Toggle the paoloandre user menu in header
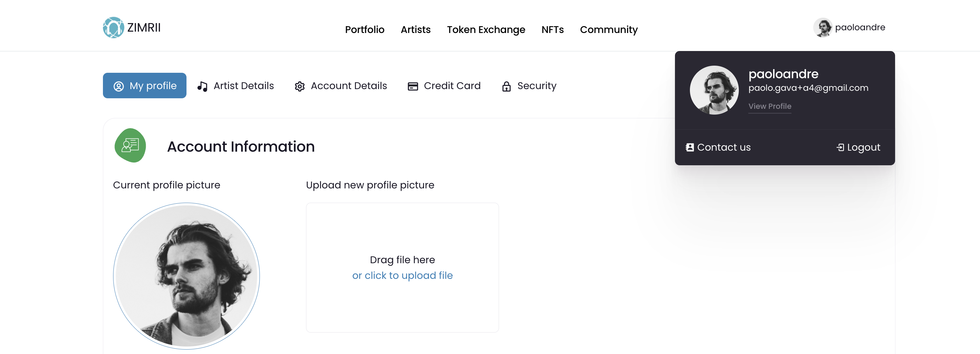980x354 pixels. (849, 28)
